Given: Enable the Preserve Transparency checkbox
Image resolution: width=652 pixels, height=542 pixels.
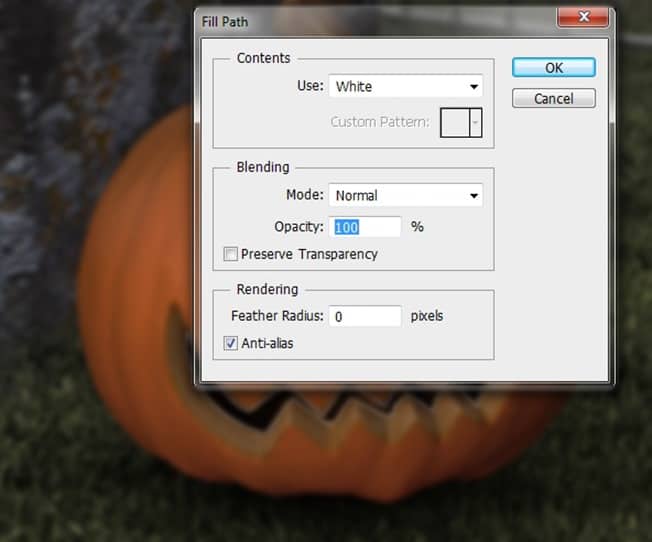Looking at the screenshot, I should [231, 255].
